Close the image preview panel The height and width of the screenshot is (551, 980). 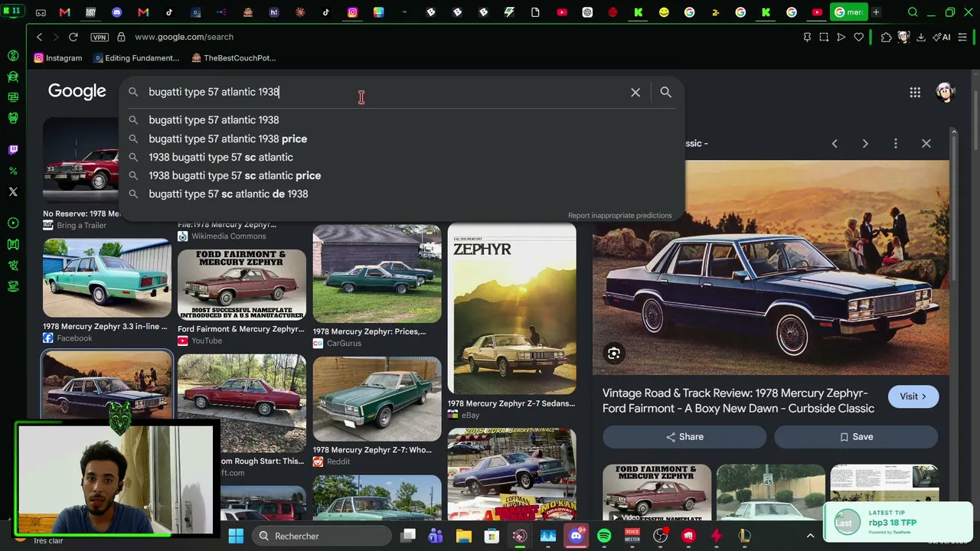[926, 143]
